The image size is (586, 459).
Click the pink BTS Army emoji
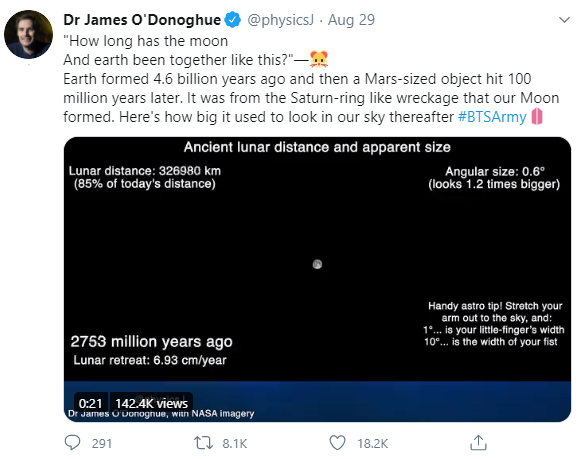coord(537,116)
